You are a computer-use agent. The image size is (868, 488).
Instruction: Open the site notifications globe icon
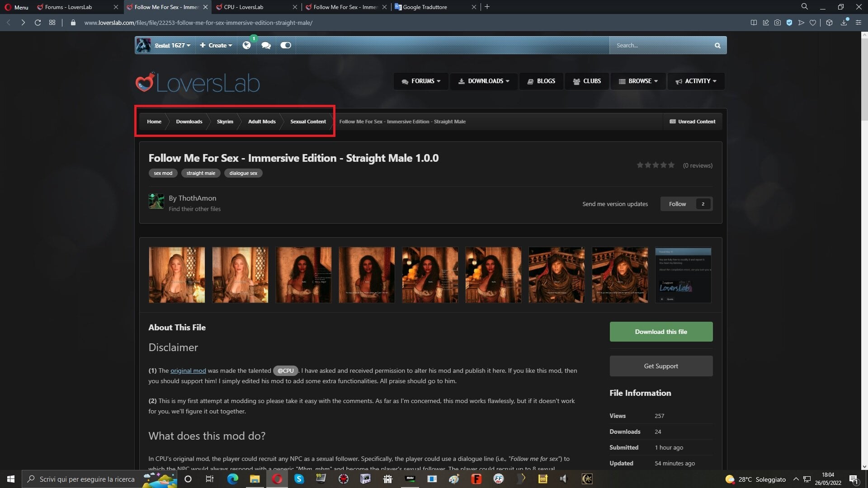(x=246, y=45)
